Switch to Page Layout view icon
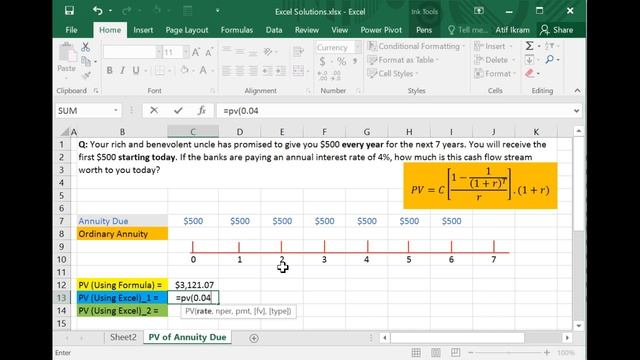This screenshot has height=360, width=640. click(x=436, y=352)
